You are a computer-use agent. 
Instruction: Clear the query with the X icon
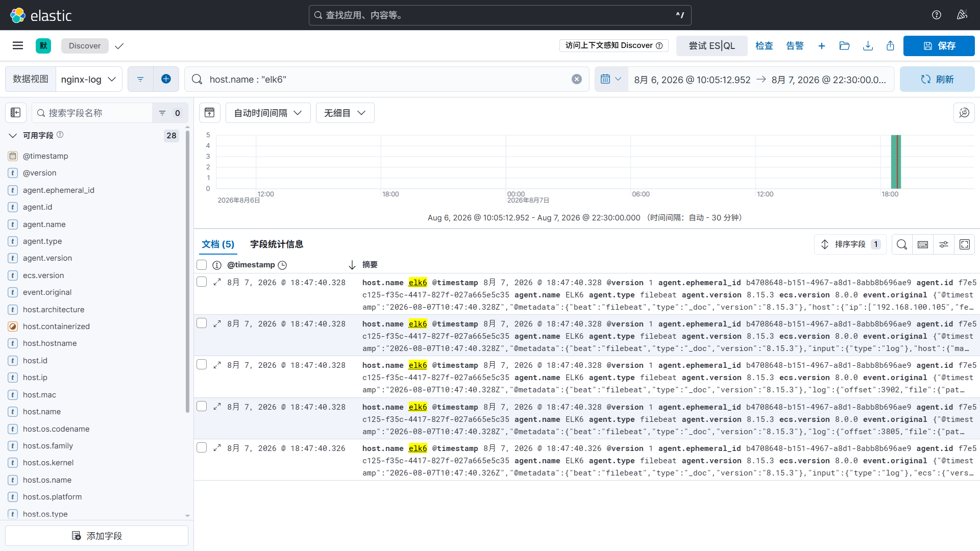click(x=577, y=79)
